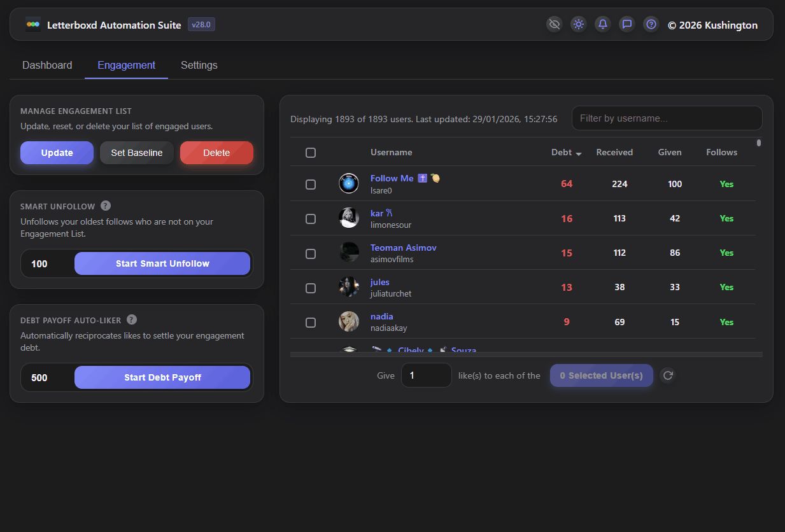The width and height of the screenshot is (785, 532).
Task: Open the chat feedback icon
Action: [x=627, y=24]
